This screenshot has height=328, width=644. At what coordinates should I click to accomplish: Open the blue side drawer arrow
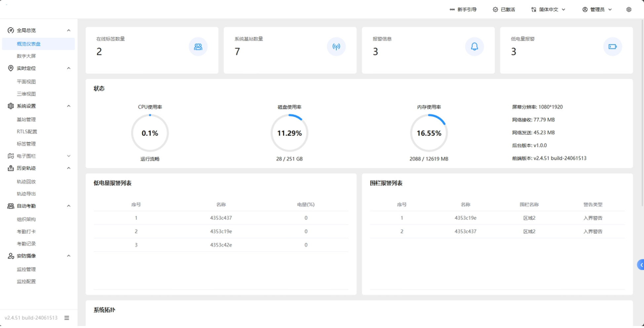pyautogui.click(x=641, y=265)
